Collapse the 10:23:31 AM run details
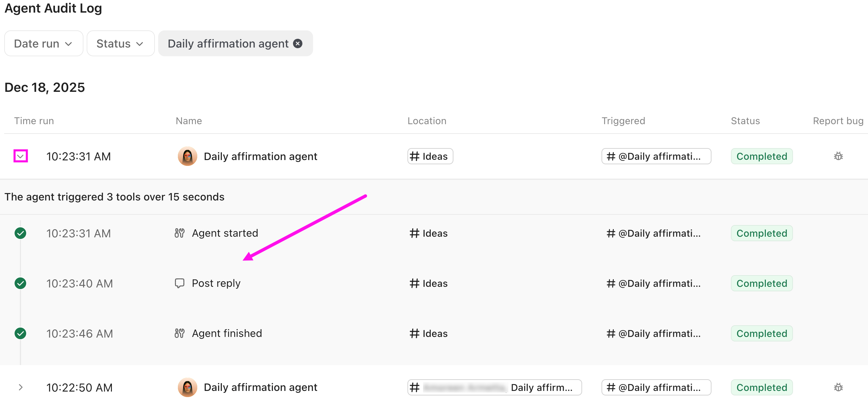The width and height of the screenshot is (868, 399). tap(21, 156)
